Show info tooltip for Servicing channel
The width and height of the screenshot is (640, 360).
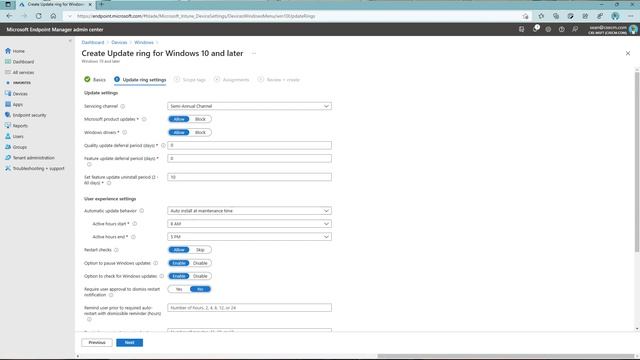(122, 106)
